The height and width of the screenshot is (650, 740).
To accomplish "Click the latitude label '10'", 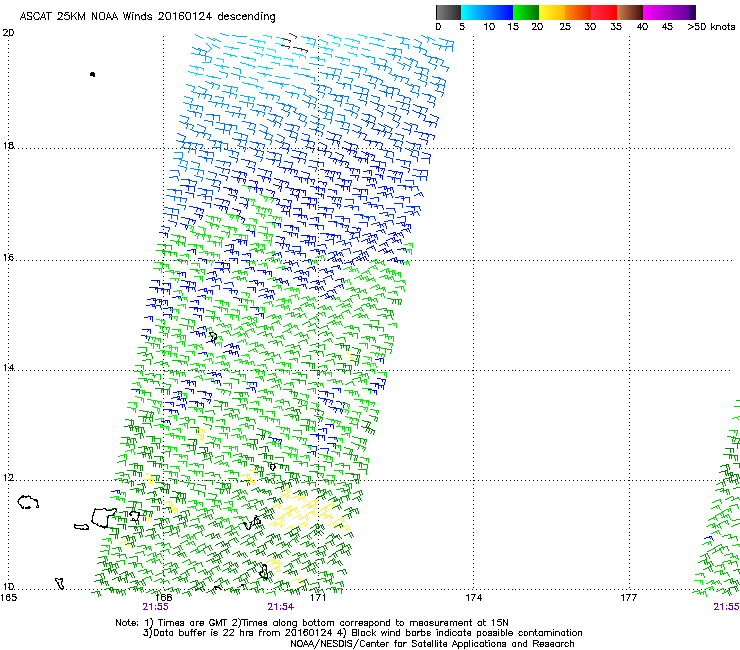I will pos(8,586).
